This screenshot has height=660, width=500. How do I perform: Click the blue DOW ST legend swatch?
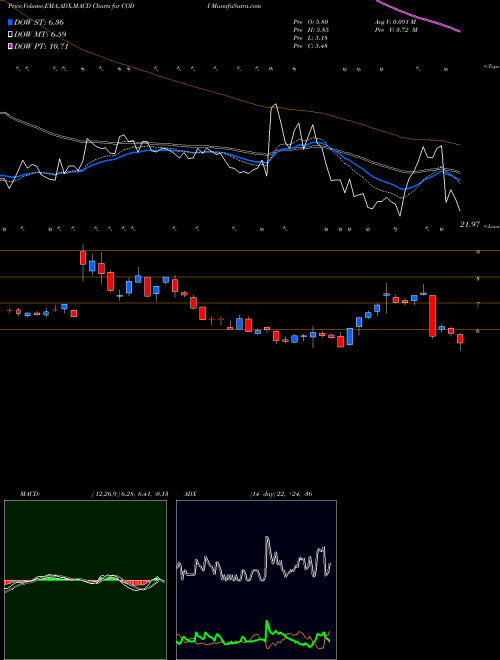(11, 23)
